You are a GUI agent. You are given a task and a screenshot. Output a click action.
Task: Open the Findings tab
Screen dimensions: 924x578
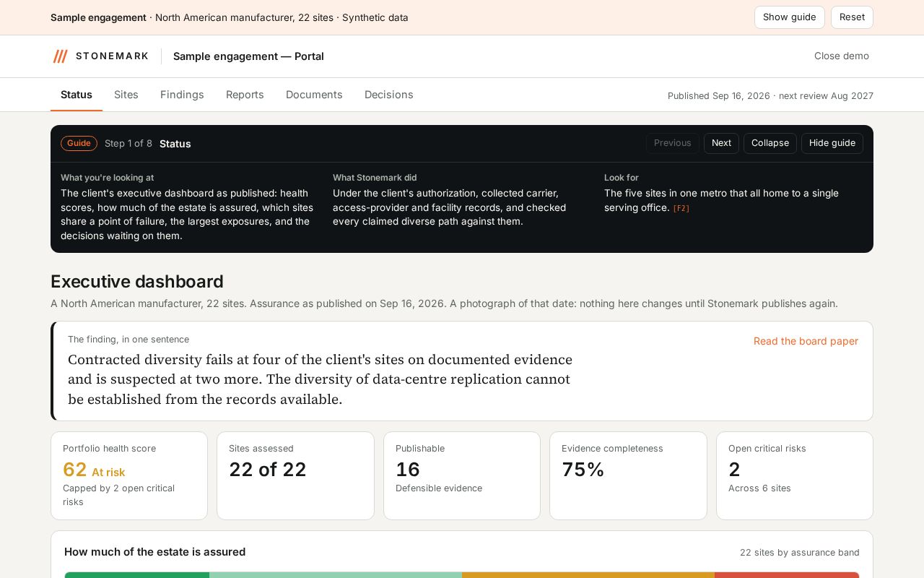182,95
